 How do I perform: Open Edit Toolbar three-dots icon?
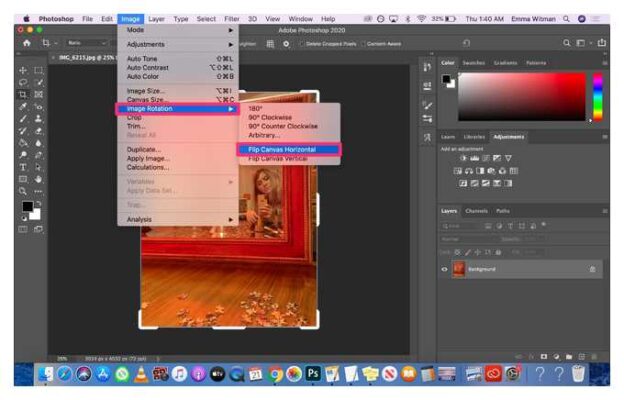(x=38, y=191)
